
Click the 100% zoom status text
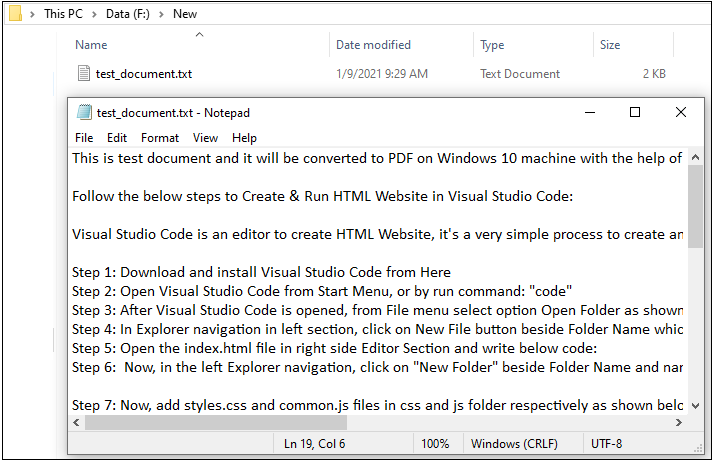tap(435, 444)
